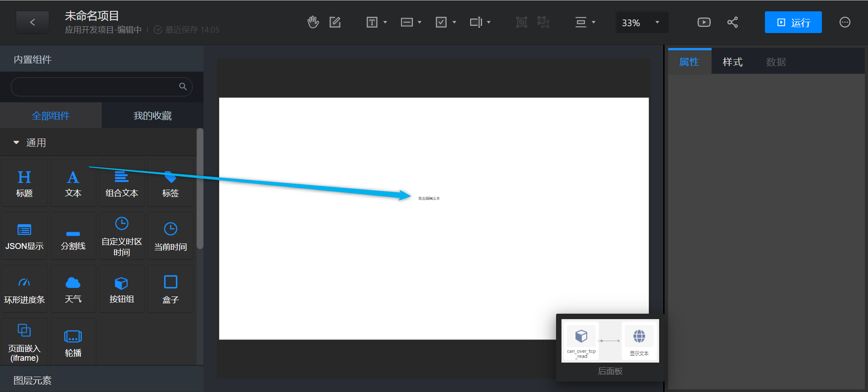
Task: Choose the JSON显示 component
Action: point(24,236)
